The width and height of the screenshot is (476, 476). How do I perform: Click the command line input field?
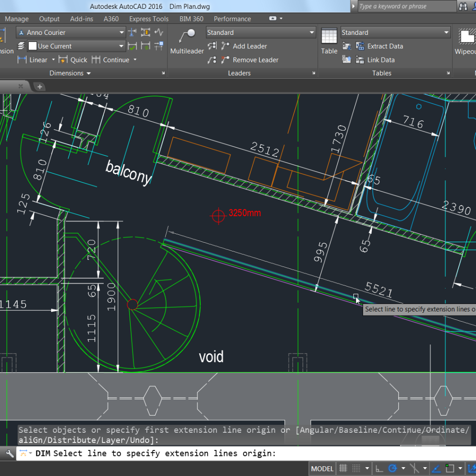246,453
